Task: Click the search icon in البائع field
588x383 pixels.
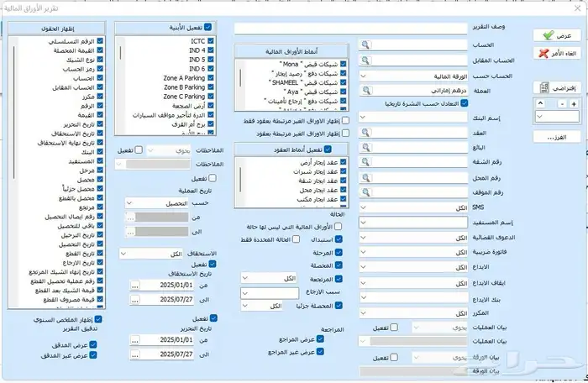Action: (x=365, y=148)
